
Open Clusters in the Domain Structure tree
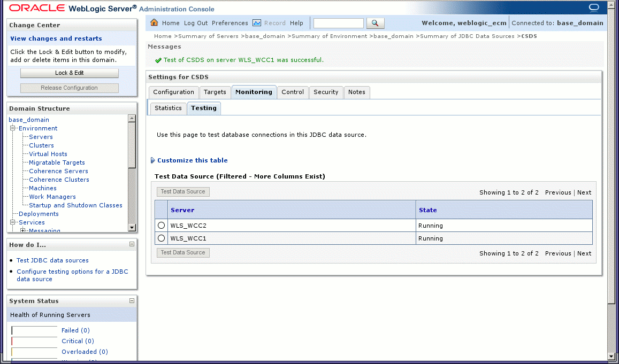(x=41, y=145)
